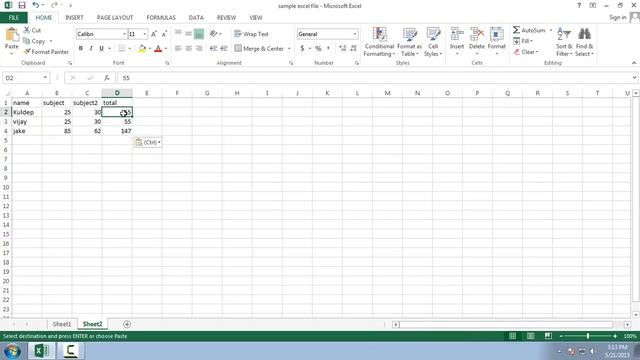Open Sort & Filter menu
This screenshot has width=640, height=360.
(564, 42)
